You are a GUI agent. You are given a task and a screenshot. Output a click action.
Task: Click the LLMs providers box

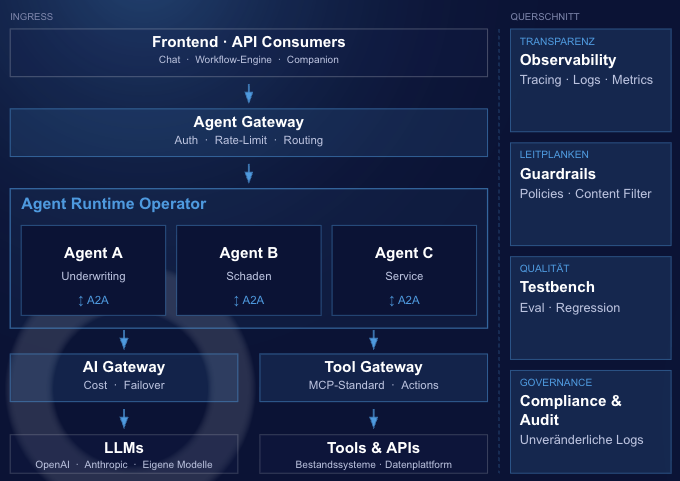point(124,454)
